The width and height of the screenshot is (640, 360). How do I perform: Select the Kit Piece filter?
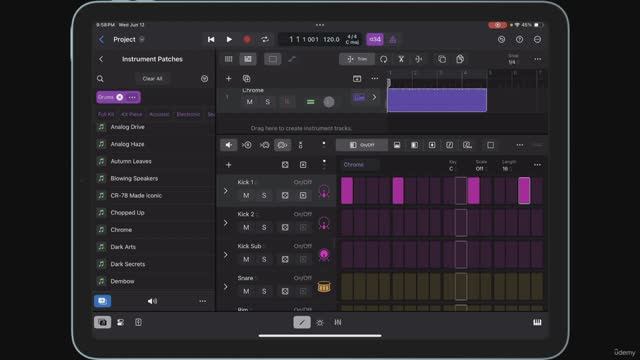pos(132,114)
